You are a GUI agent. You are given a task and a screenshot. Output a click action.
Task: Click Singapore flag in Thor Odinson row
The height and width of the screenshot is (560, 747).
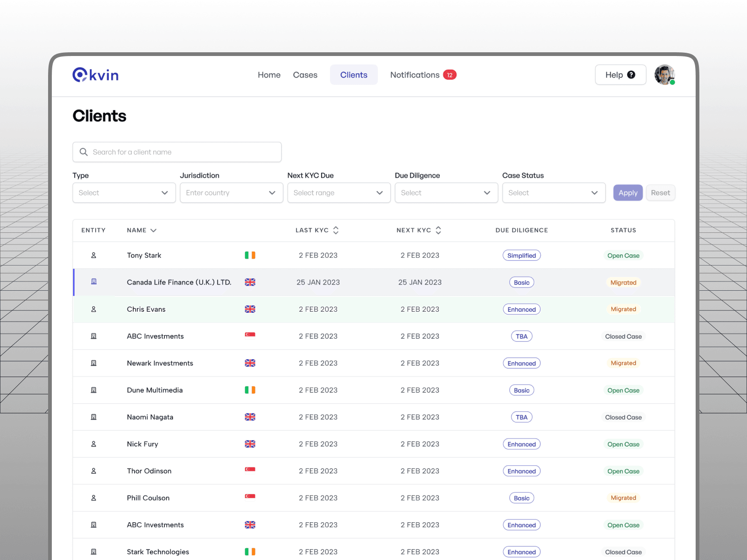(250, 469)
